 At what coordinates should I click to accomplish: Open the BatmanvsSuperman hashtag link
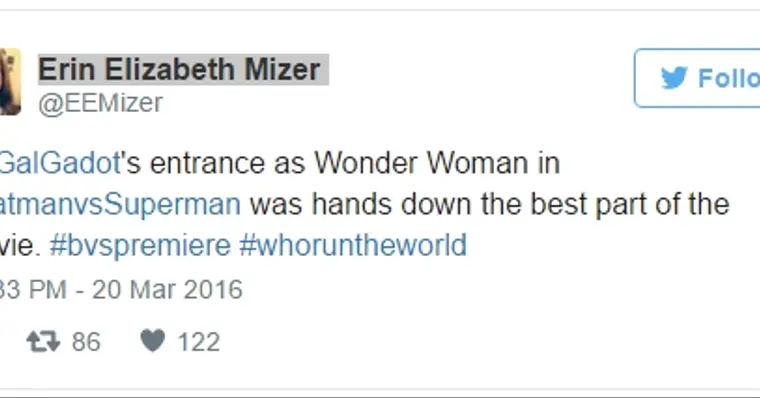[120, 204]
